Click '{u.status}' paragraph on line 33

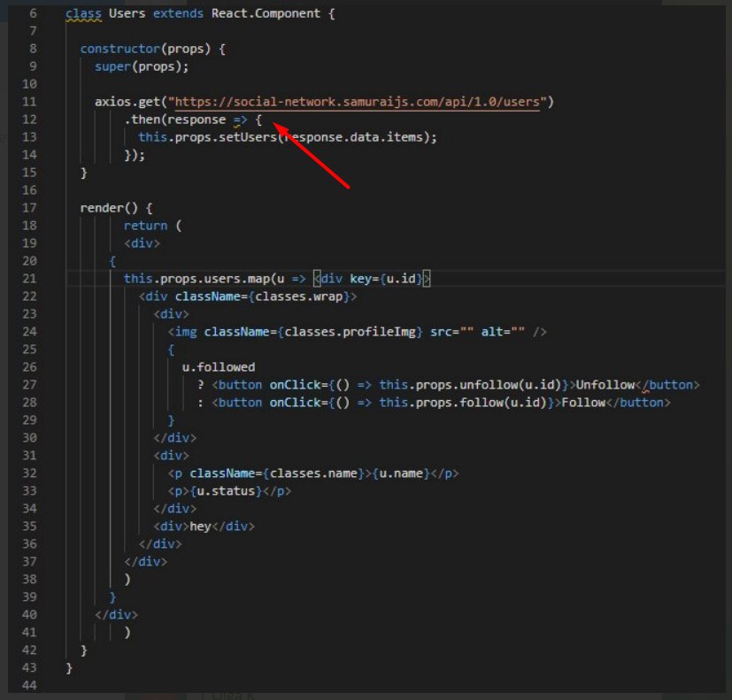[x=229, y=491]
